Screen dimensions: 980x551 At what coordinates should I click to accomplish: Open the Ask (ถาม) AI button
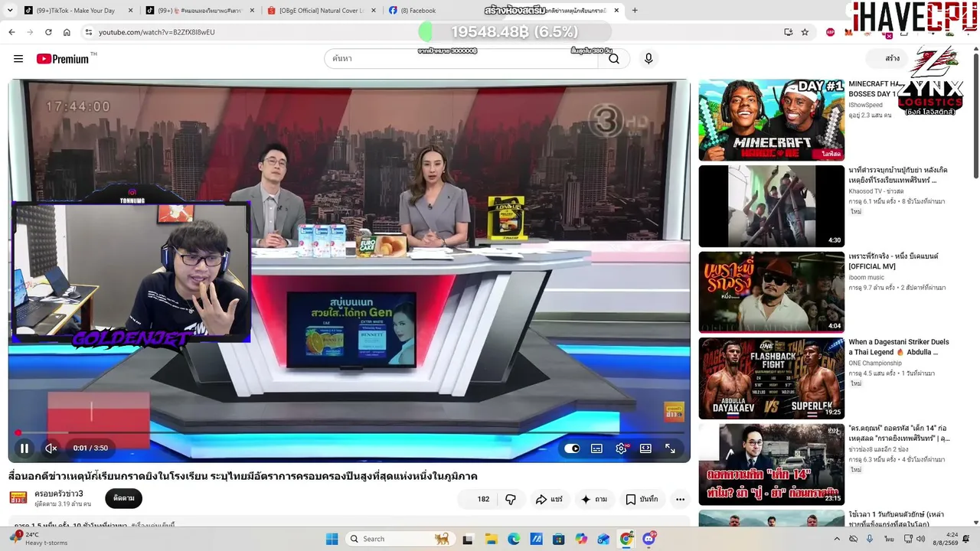tap(593, 499)
